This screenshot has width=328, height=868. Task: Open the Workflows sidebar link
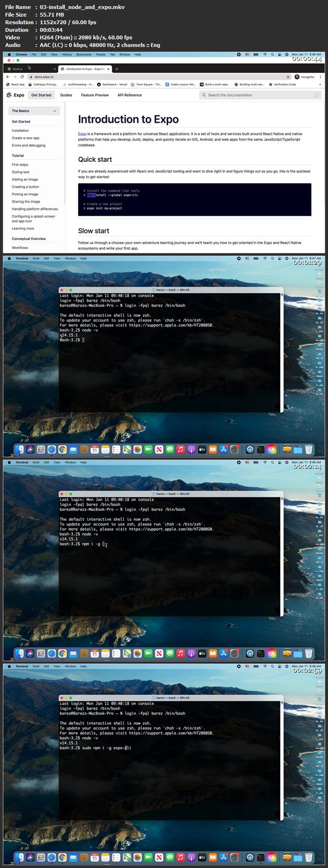tap(20, 248)
